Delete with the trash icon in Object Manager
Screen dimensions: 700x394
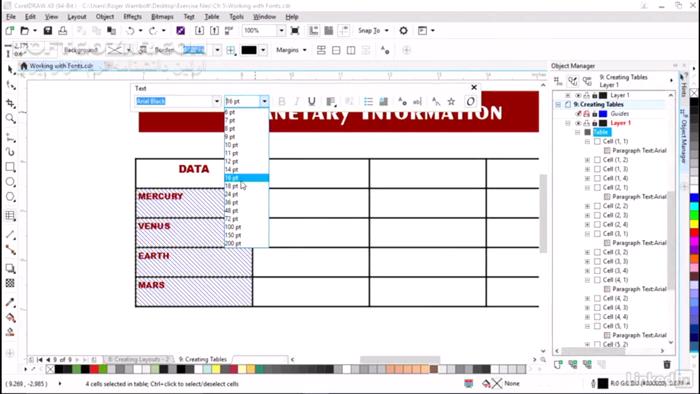tap(667, 365)
